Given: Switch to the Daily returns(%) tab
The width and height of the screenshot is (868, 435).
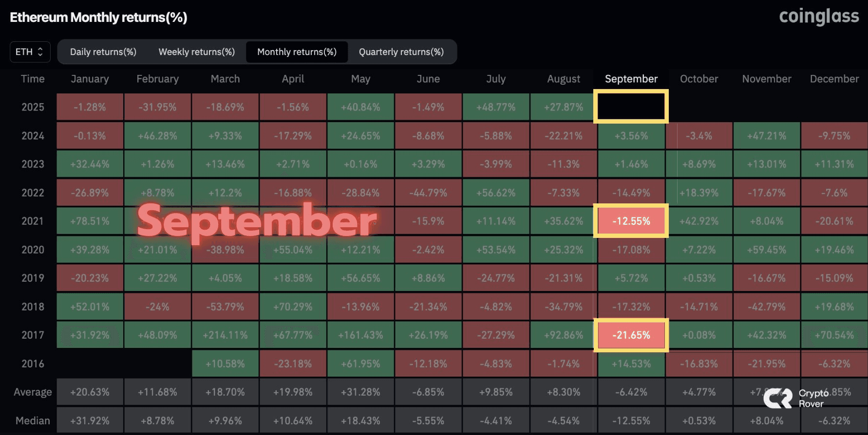Looking at the screenshot, I should (103, 52).
